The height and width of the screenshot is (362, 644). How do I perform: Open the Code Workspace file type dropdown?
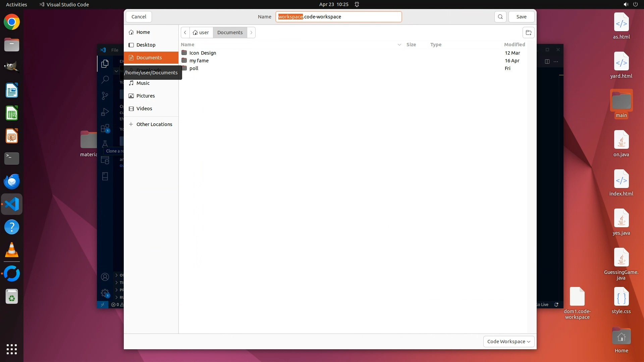pos(508,341)
